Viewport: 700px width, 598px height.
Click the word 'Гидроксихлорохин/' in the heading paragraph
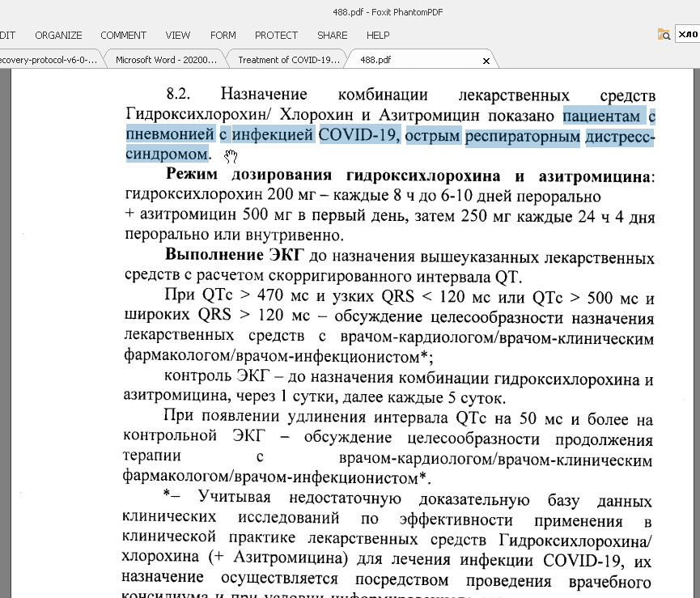tap(198, 114)
